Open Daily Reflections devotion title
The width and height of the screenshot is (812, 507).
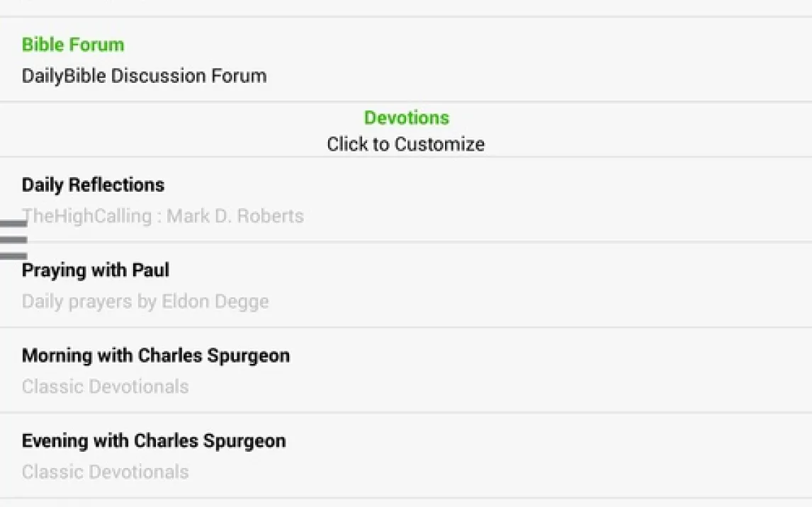pyautogui.click(x=93, y=185)
